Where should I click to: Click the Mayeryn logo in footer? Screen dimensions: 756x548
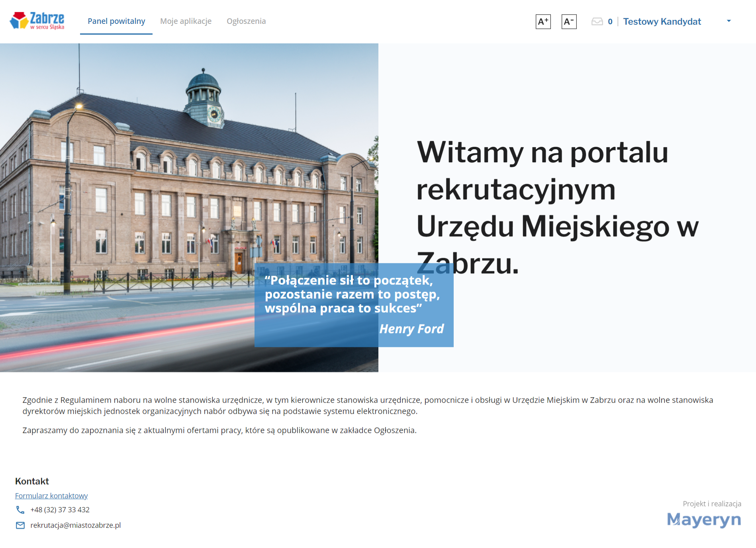[x=704, y=520]
